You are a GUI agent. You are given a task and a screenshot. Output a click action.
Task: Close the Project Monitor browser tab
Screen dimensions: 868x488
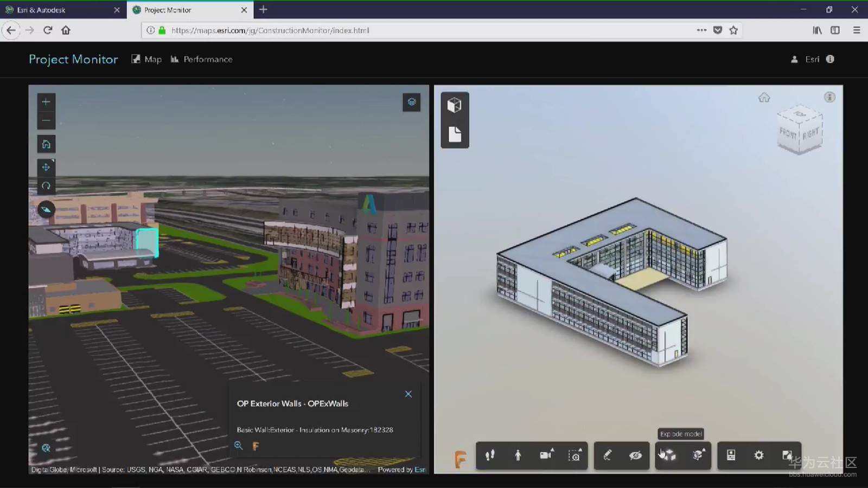(x=244, y=10)
